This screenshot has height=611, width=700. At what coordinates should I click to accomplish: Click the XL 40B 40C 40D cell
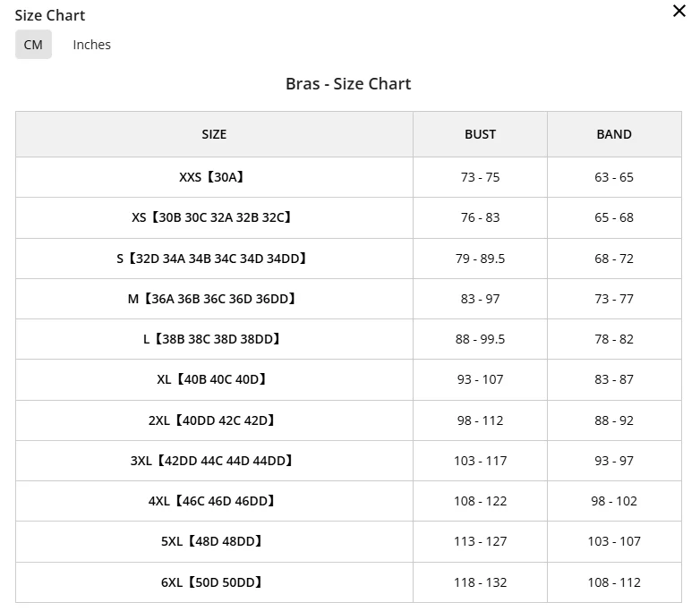click(214, 379)
